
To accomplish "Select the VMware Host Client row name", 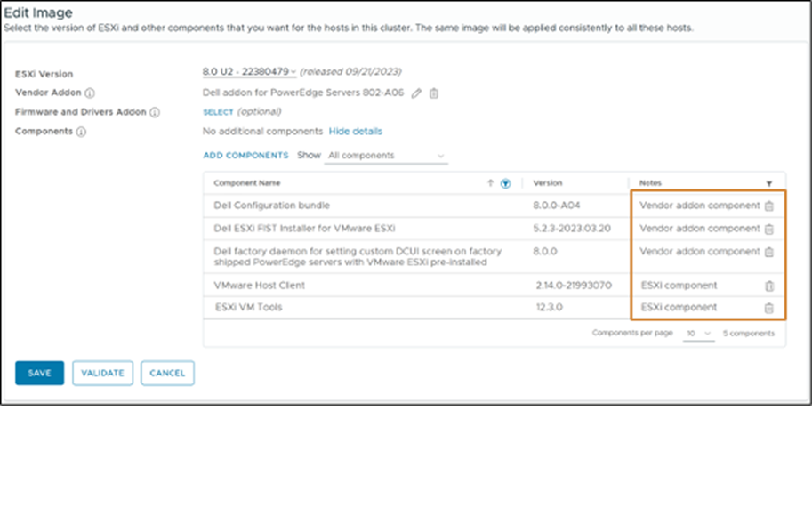I will tap(260, 286).
